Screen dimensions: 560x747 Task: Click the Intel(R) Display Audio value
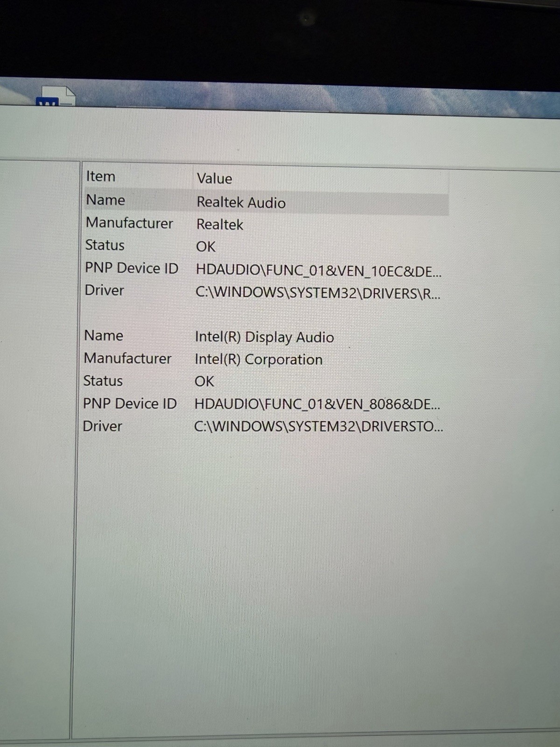(x=264, y=337)
